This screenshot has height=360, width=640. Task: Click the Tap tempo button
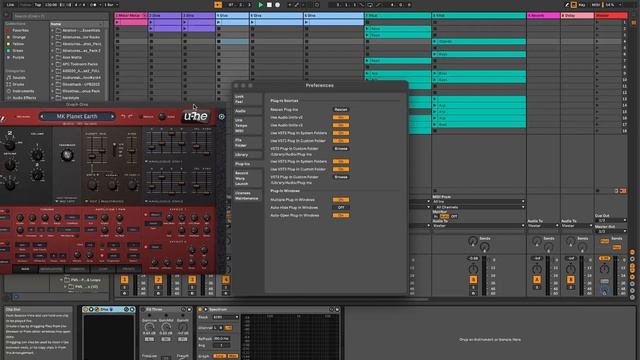[x=38, y=5]
